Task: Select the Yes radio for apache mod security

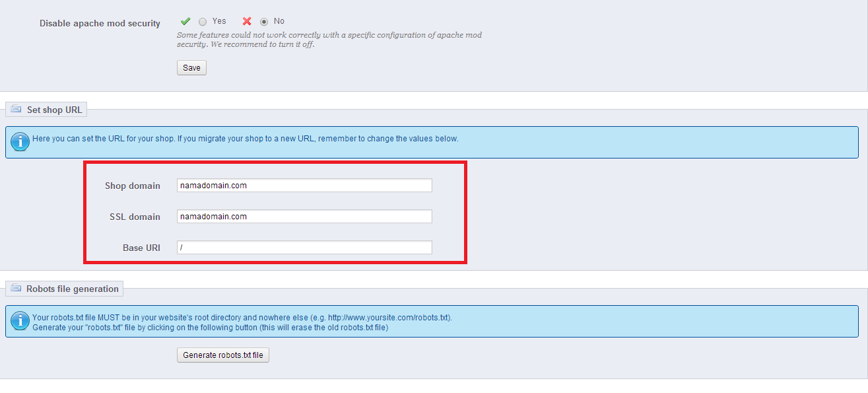Action: coord(203,20)
